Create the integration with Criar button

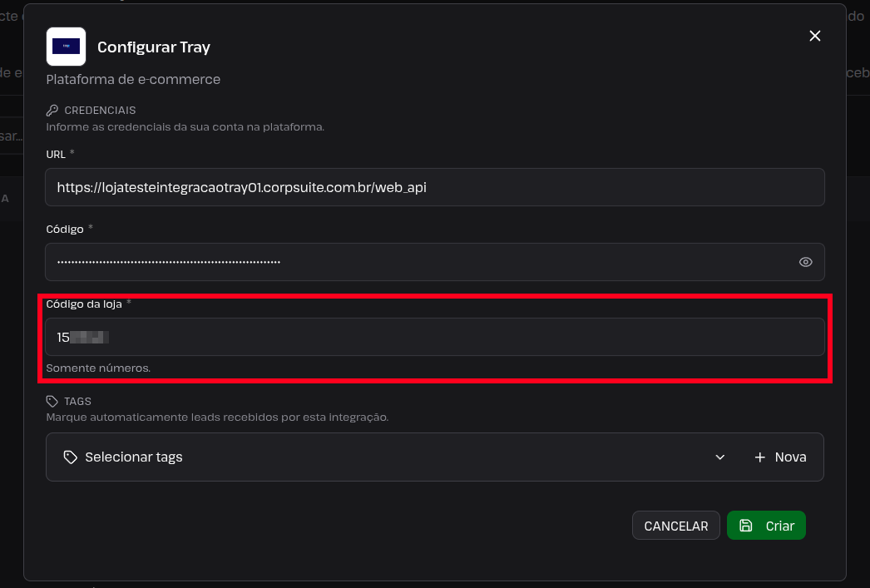[x=766, y=526]
